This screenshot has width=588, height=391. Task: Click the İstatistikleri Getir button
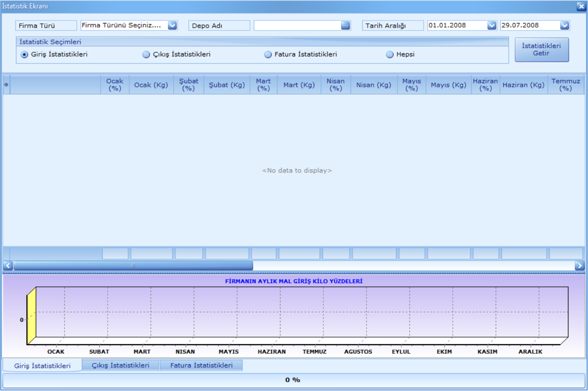[542, 50]
